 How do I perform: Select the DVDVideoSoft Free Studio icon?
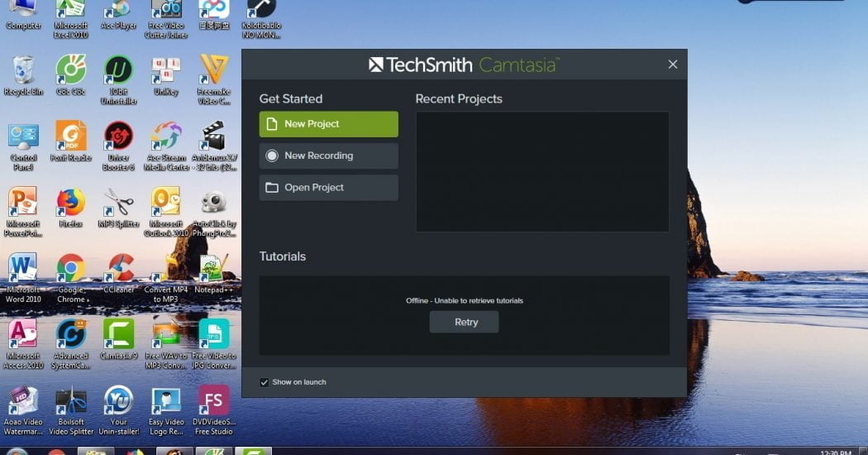pyautogui.click(x=213, y=410)
